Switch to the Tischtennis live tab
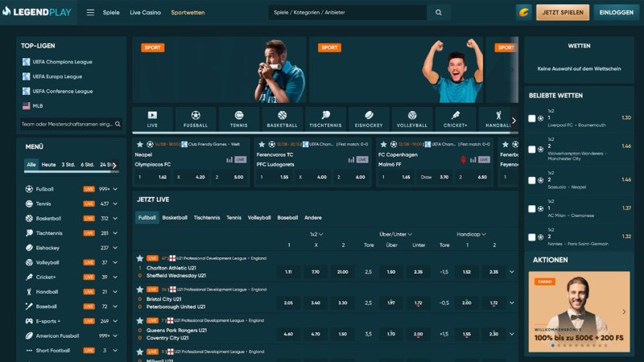 point(207,217)
